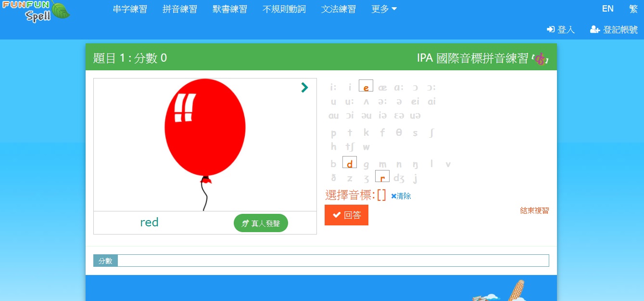Go to next picture with green chevron

pyautogui.click(x=304, y=87)
